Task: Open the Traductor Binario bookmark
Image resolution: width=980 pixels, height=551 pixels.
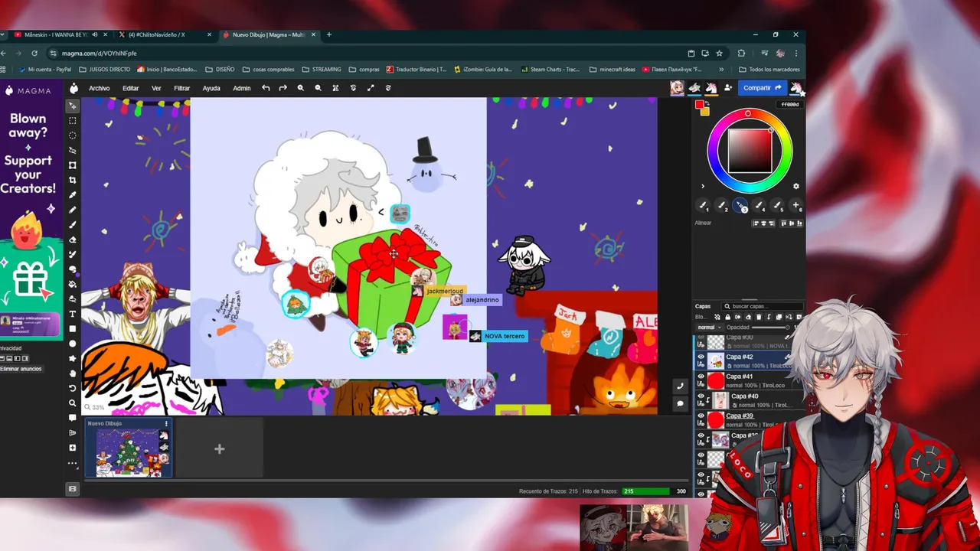Action: [x=416, y=69]
